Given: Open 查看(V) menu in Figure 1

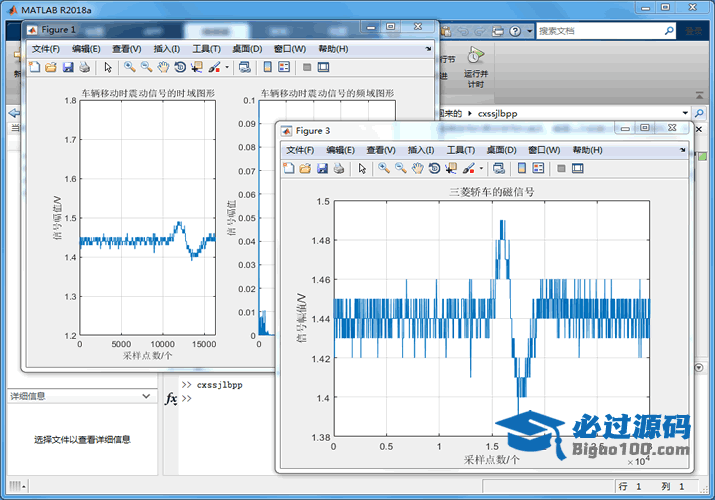Looking at the screenshot, I should [127, 49].
